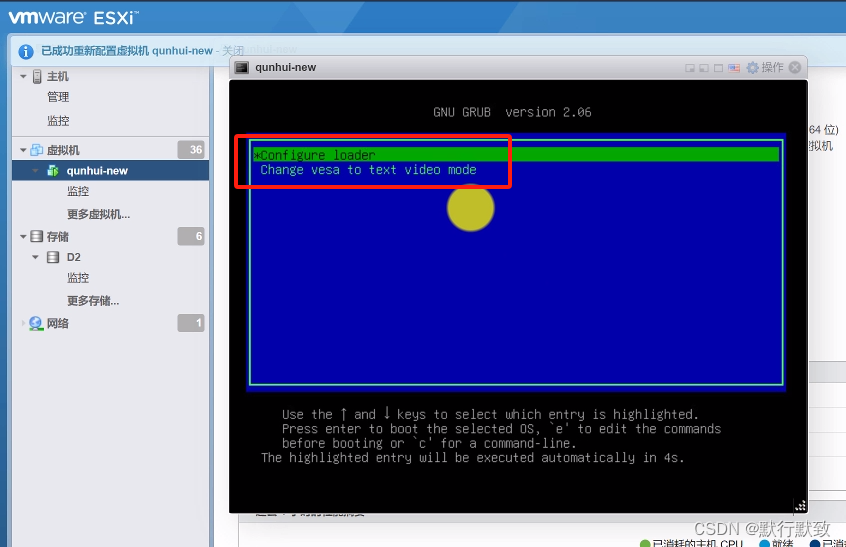
Task: Click qunhui-new name in notification banner
Action: click(x=182, y=51)
